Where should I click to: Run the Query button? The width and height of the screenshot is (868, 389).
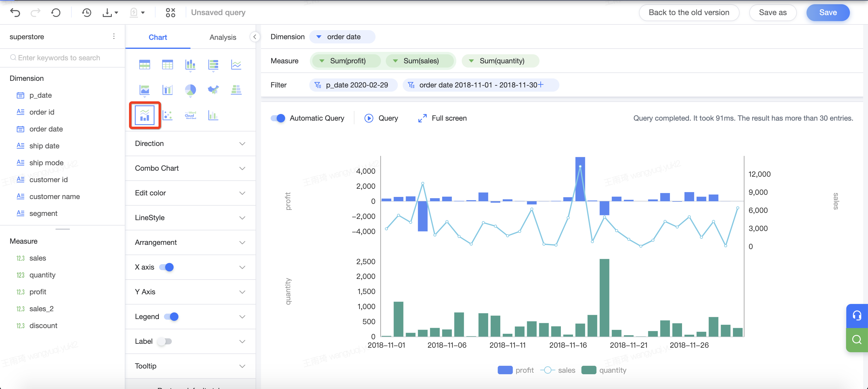(x=381, y=118)
